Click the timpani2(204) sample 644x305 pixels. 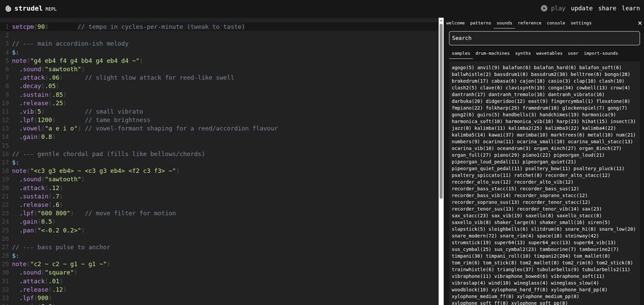click(x=553, y=256)
